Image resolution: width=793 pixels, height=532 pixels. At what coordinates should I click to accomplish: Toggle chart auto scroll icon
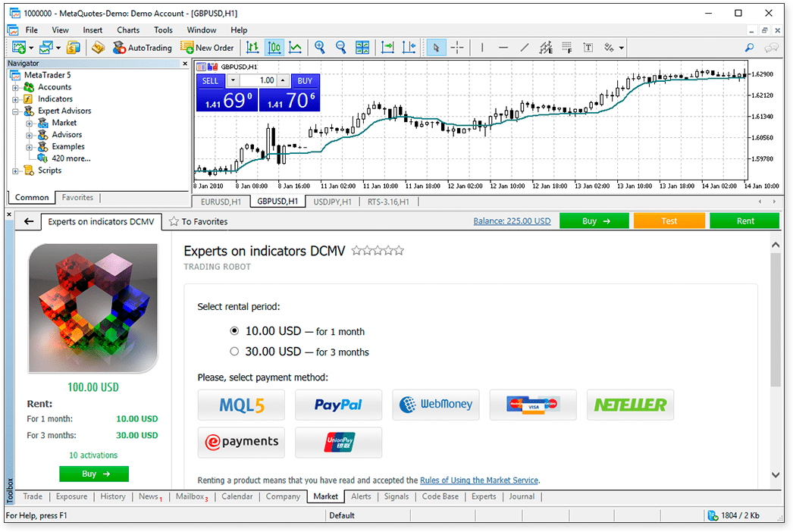tap(387, 48)
